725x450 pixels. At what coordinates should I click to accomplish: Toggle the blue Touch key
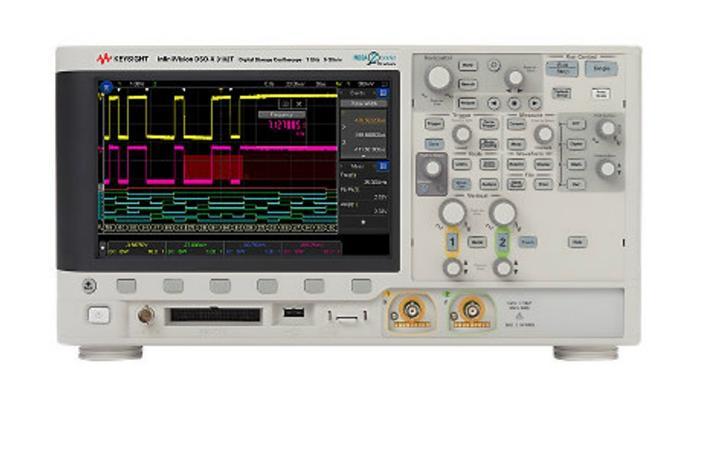528,242
